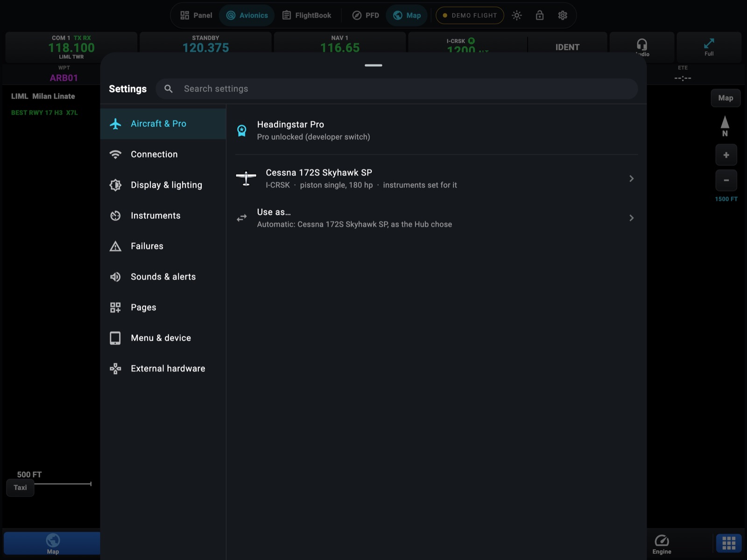Open the Cessna 172S Skyhawk SP row
This screenshot has height=560, width=747.
[436, 178]
